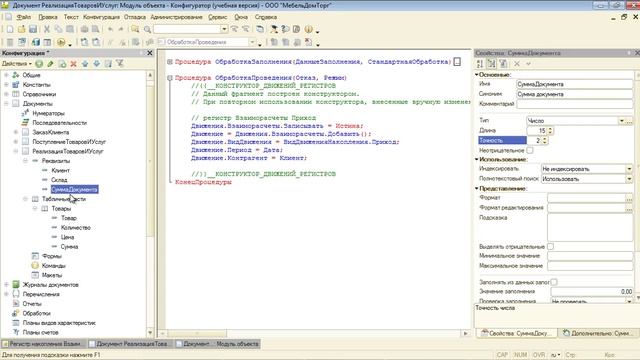
Task: Expand the ЗаказКлиента document node
Action: pos(16,132)
